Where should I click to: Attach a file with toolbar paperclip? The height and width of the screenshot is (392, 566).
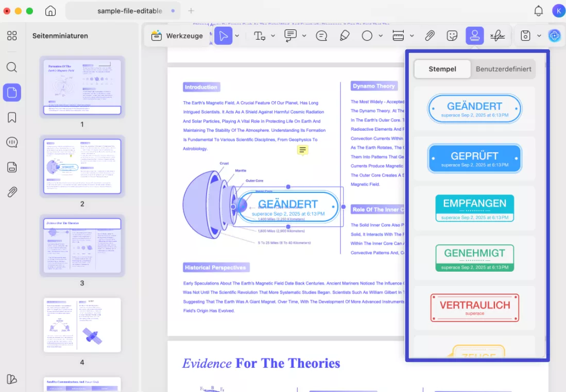(x=430, y=35)
